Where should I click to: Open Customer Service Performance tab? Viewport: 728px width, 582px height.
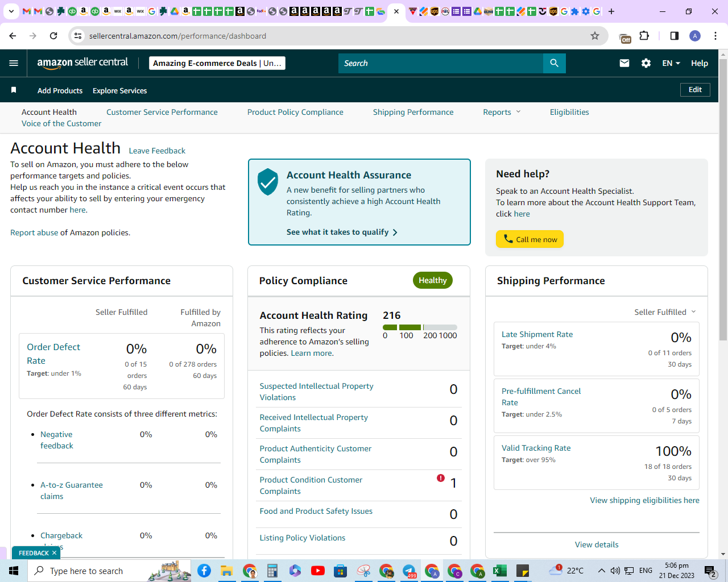pos(162,112)
